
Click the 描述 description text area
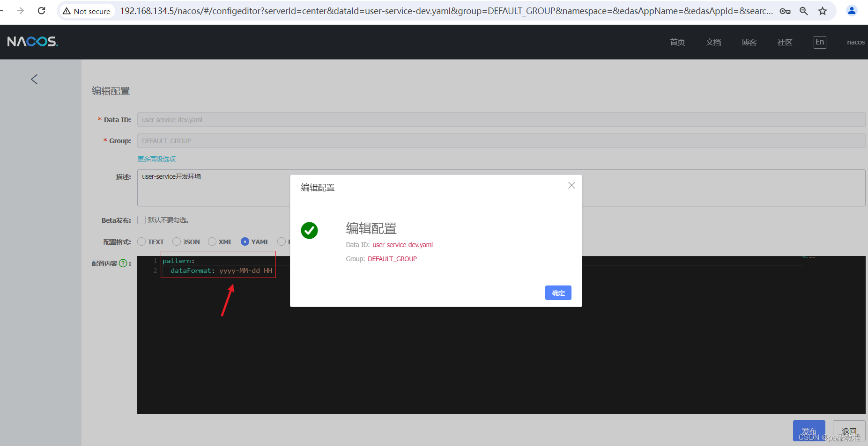click(501, 188)
